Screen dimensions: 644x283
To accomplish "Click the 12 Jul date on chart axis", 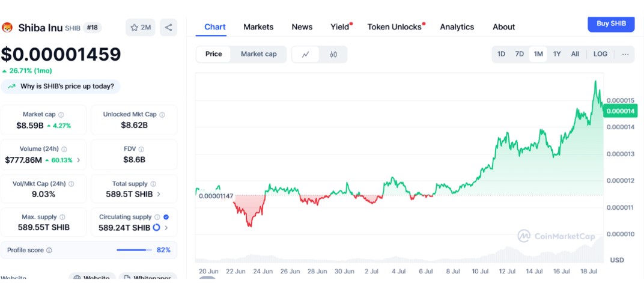I will click(x=506, y=272).
